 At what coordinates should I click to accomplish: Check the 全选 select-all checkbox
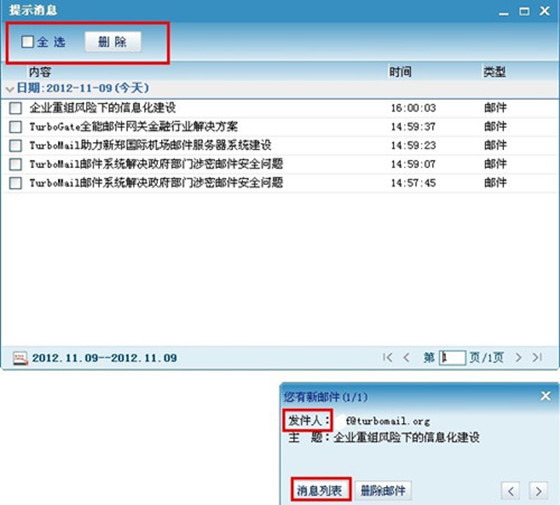pos(28,42)
